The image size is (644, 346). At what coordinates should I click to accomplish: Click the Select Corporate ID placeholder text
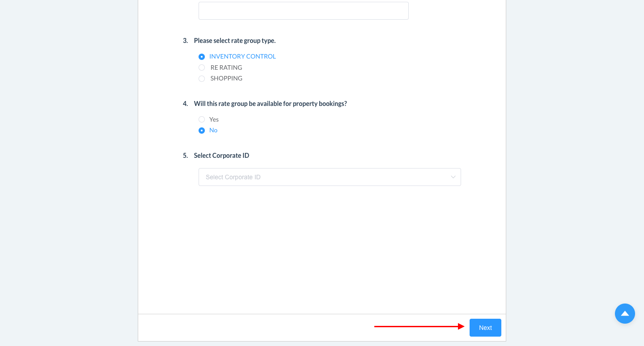(233, 177)
